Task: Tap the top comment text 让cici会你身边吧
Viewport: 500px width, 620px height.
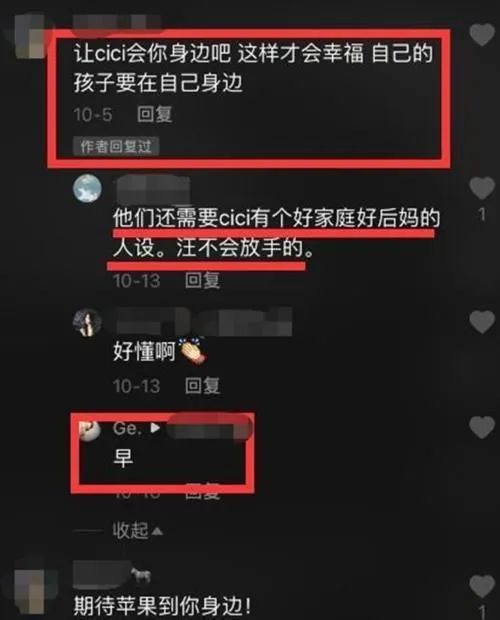Action: (153, 53)
